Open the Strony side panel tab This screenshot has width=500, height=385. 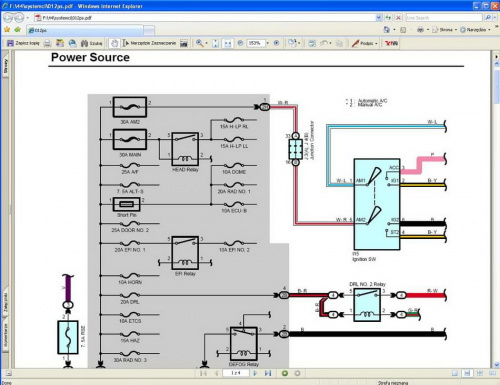pos(5,66)
